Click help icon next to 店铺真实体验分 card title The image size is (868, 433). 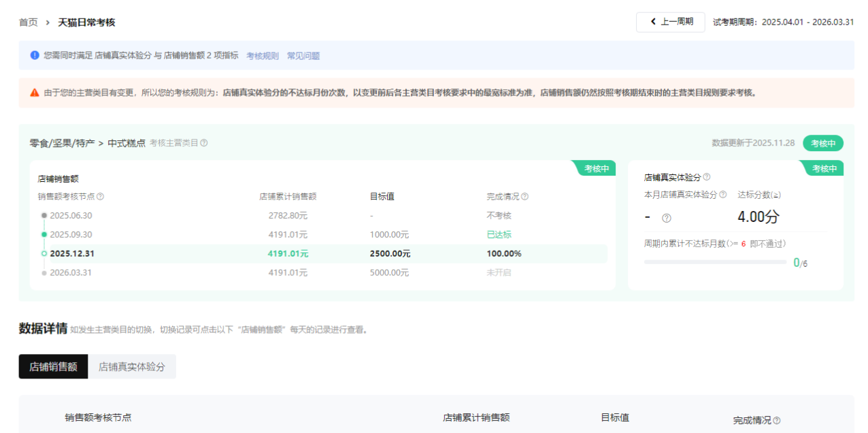coord(707,177)
